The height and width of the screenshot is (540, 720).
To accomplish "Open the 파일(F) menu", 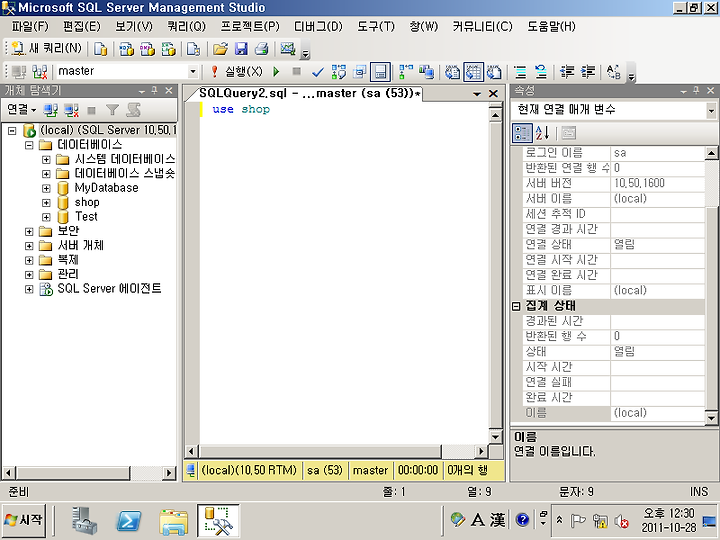I will (x=30, y=27).
